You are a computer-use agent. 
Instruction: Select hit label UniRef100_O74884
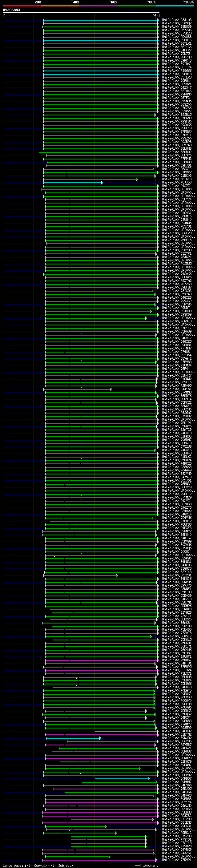click(x=177, y=352)
